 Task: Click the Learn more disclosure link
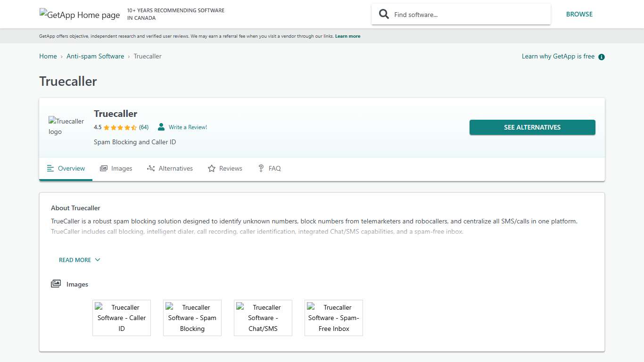347,36
